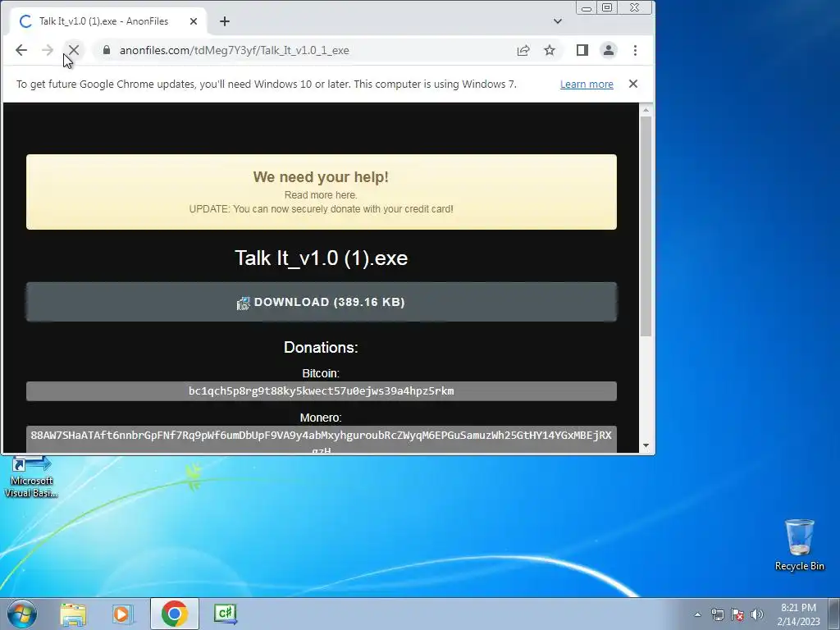Click the Donations heading
Screen dimensions: 840x630
pos(321,347)
